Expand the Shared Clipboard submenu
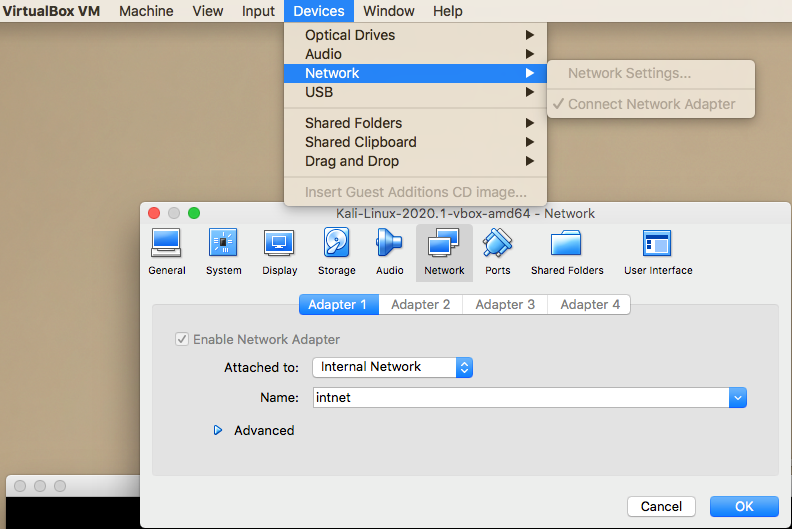792x529 pixels. point(415,142)
